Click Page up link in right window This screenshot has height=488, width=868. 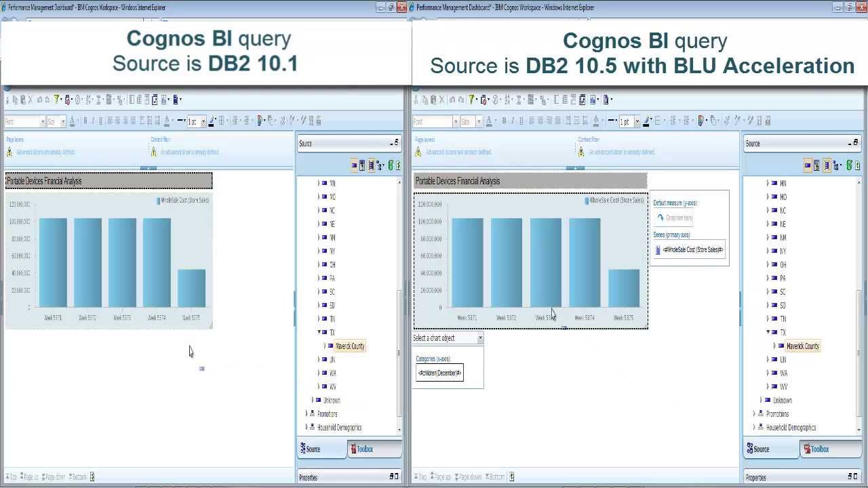click(441, 476)
